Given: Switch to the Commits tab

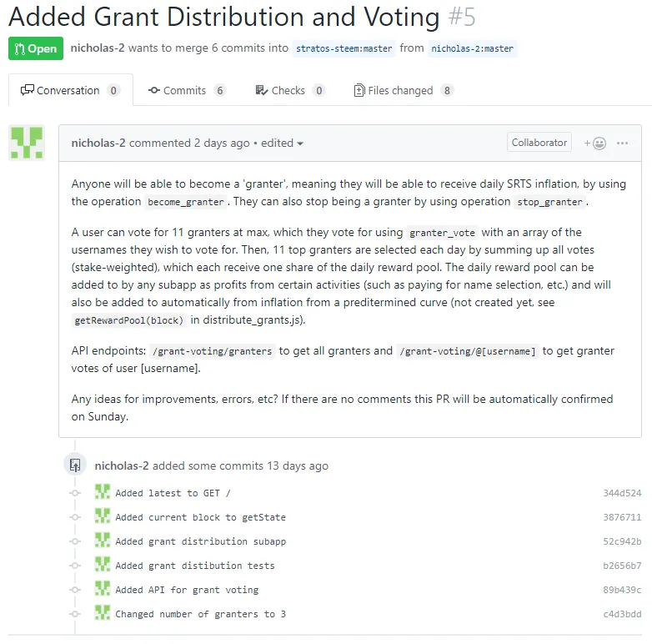Looking at the screenshot, I should (187, 90).
